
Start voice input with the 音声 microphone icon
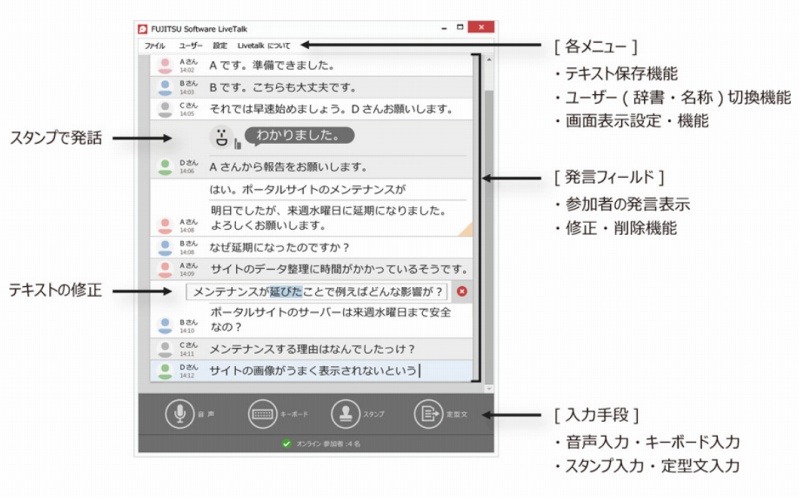[x=180, y=413]
